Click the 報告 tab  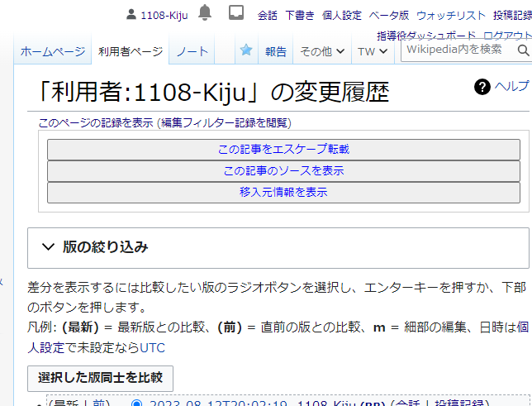pos(276,51)
